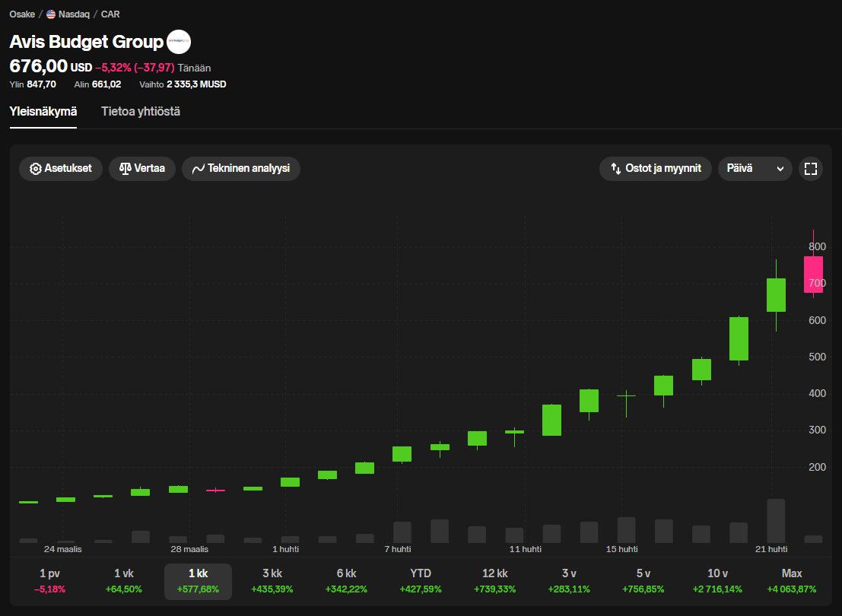842x616 pixels.
Task: Click the Avis Budget Group logo
Action: 179,42
